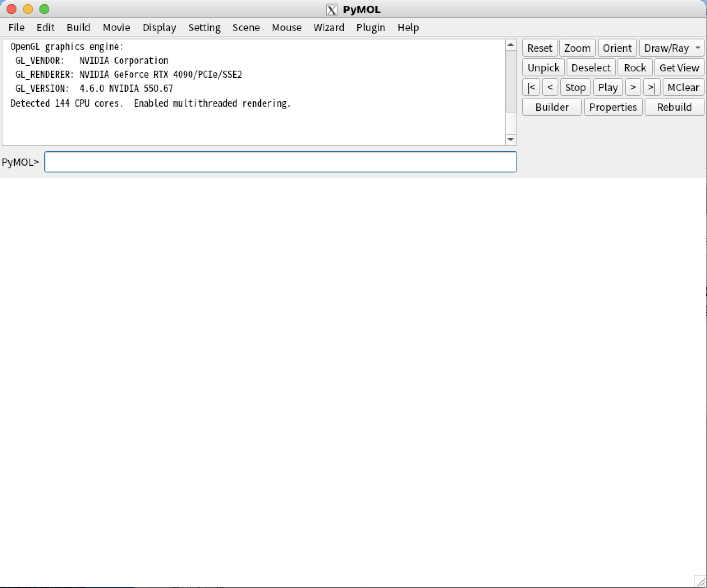
Task: Open the File menu
Action: 16,28
